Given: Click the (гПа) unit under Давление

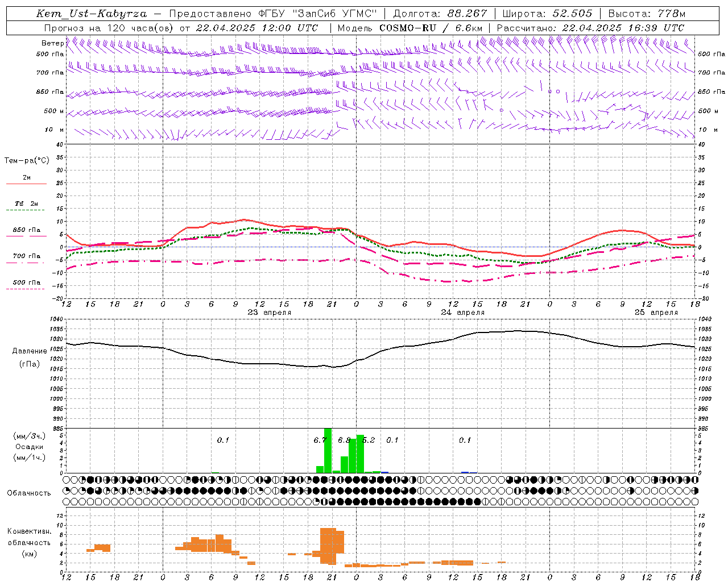Looking at the screenshot, I should coord(30,364).
